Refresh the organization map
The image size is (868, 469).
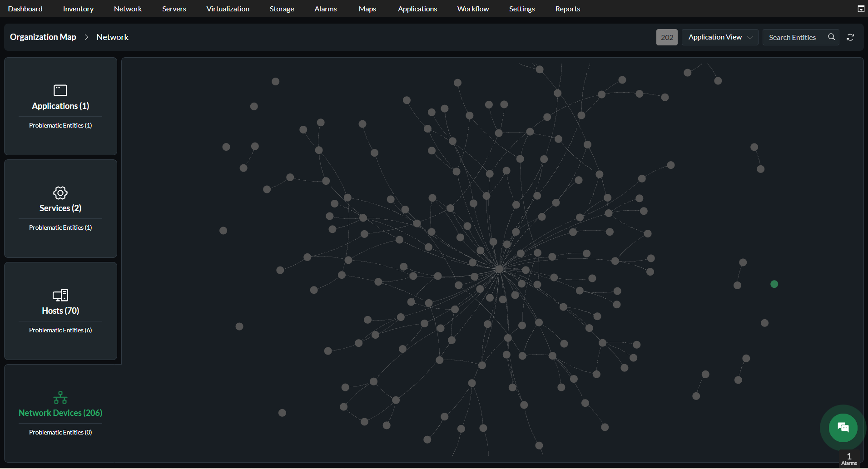pos(850,37)
